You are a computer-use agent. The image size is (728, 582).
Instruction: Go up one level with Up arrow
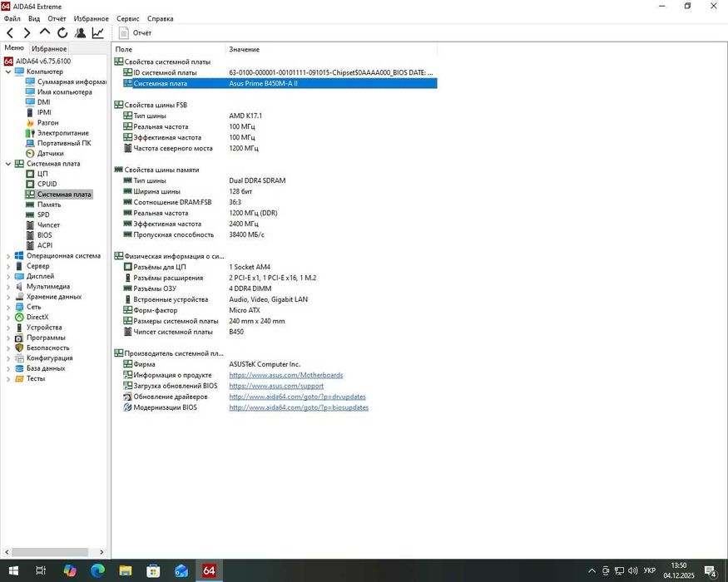pos(45,32)
